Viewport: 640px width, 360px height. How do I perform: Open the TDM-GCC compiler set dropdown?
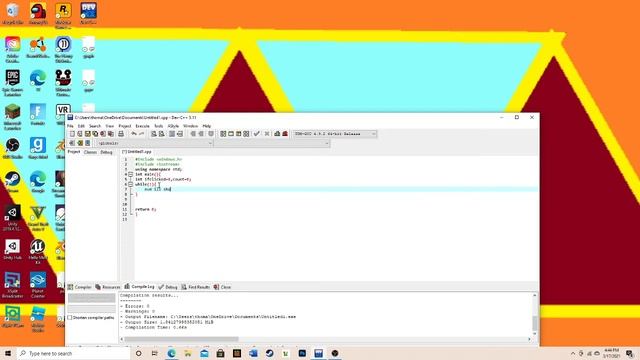334,134
